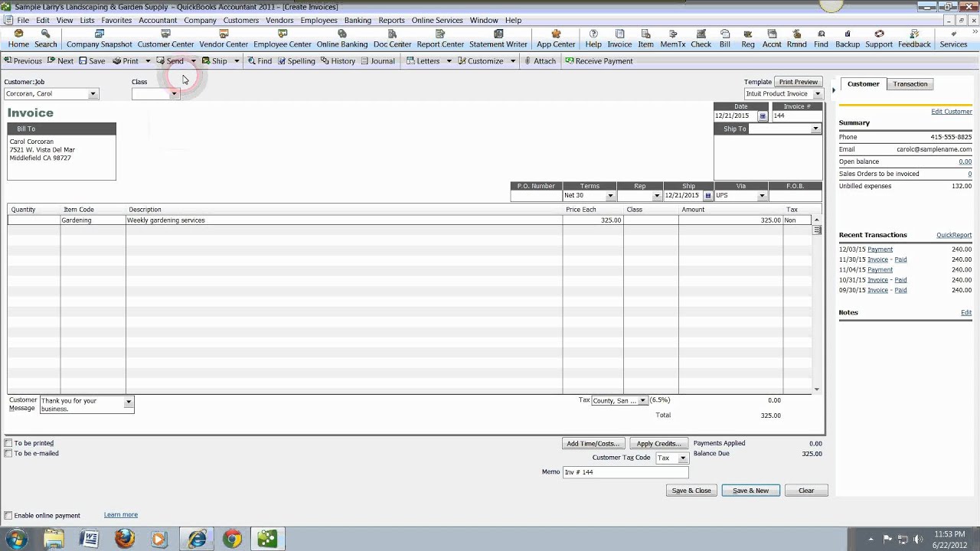Open the File menu
Screen dimensions: 980x551
coord(23,21)
